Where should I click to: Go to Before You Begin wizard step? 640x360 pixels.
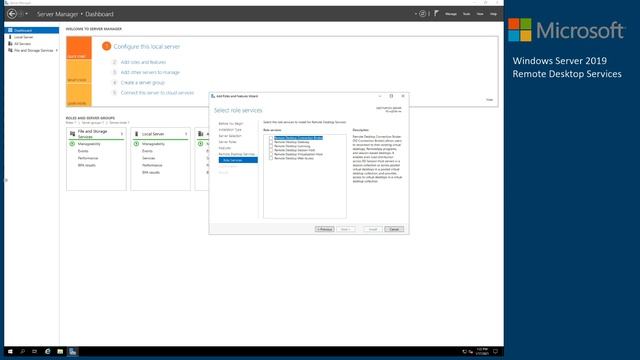(x=231, y=124)
